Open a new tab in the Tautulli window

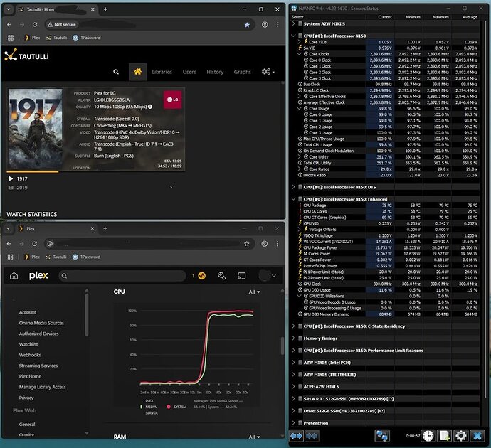click(105, 9)
